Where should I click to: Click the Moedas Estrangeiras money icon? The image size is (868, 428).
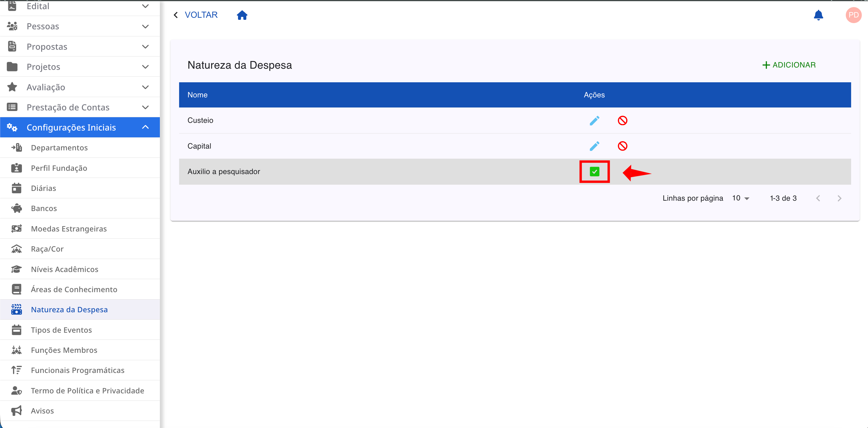pyautogui.click(x=17, y=229)
